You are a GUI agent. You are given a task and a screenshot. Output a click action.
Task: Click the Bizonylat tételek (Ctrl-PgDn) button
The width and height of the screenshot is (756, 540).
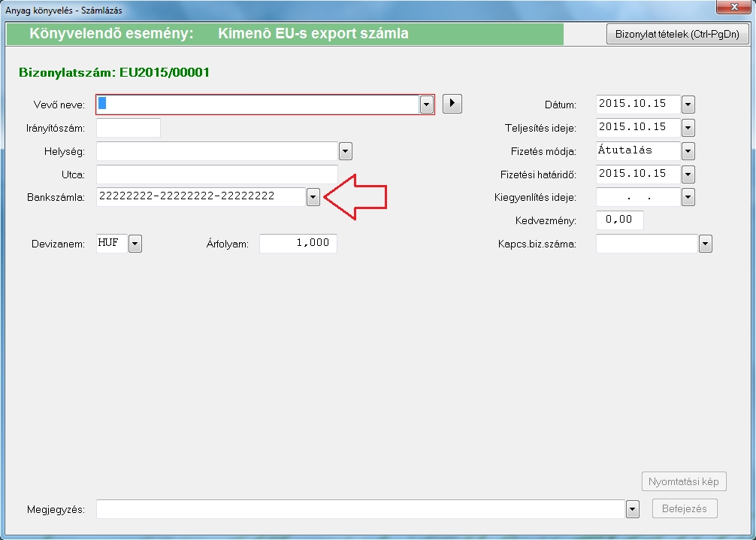(x=678, y=34)
